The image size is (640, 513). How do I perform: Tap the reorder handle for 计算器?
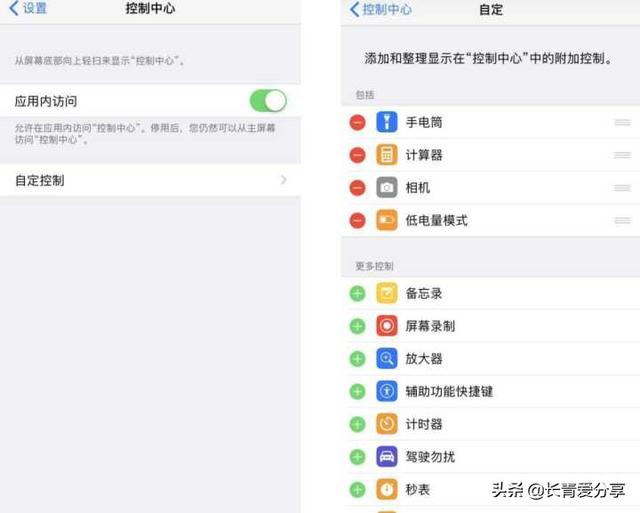coord(622,155)
